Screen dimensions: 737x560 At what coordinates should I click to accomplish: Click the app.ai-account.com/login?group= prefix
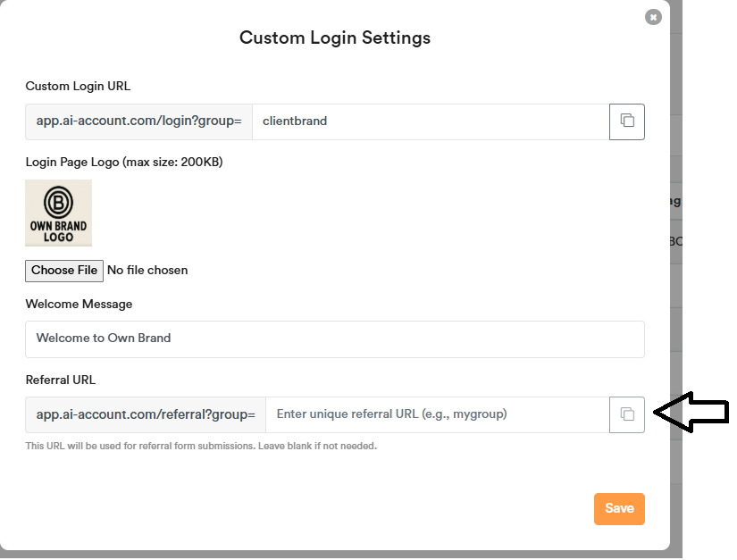[139, 121]
